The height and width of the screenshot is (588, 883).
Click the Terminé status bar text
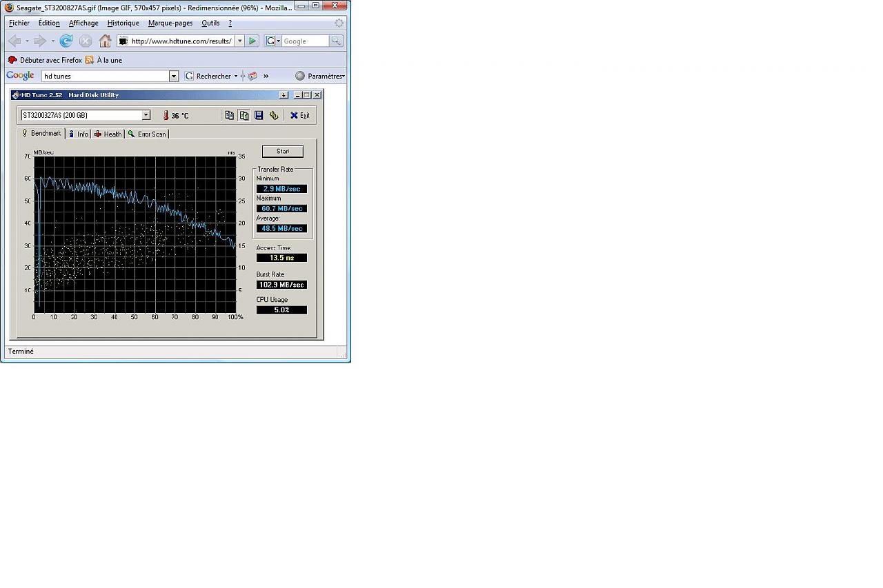coord(21,352)
